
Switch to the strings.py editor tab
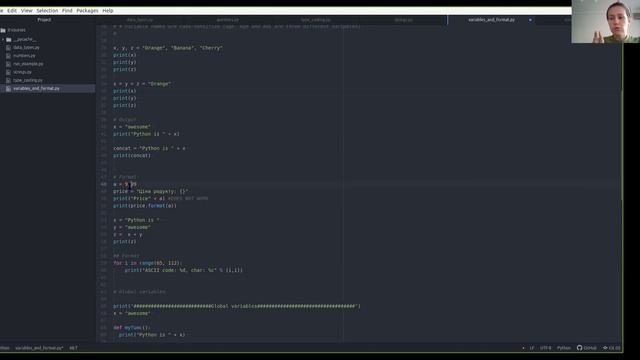[403, 20]
